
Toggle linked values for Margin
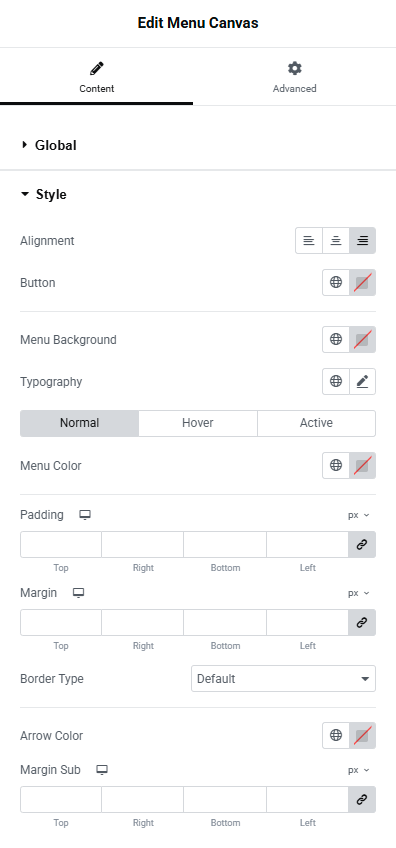(362, 622)
